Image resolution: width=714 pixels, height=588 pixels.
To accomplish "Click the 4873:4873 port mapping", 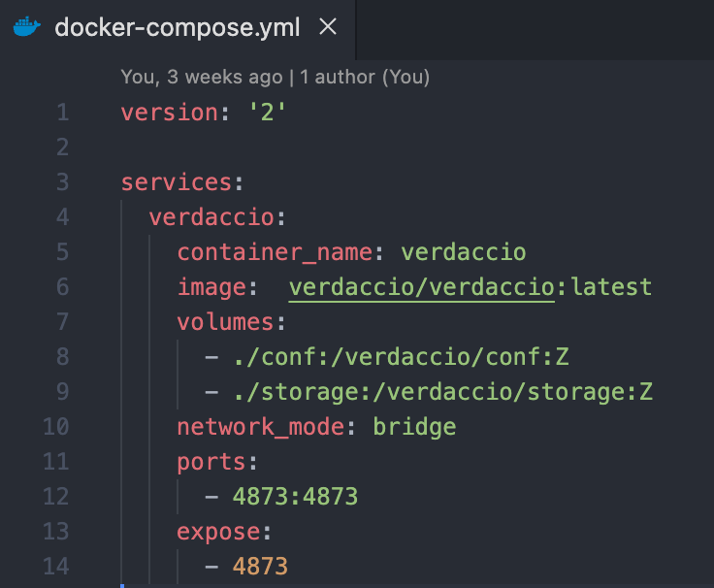I will [295, 497].
